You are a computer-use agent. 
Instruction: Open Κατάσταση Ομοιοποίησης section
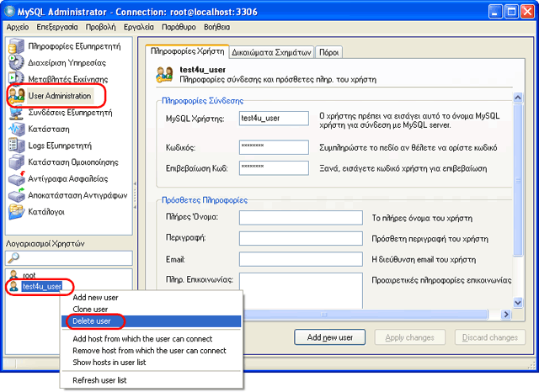point(73,162)
